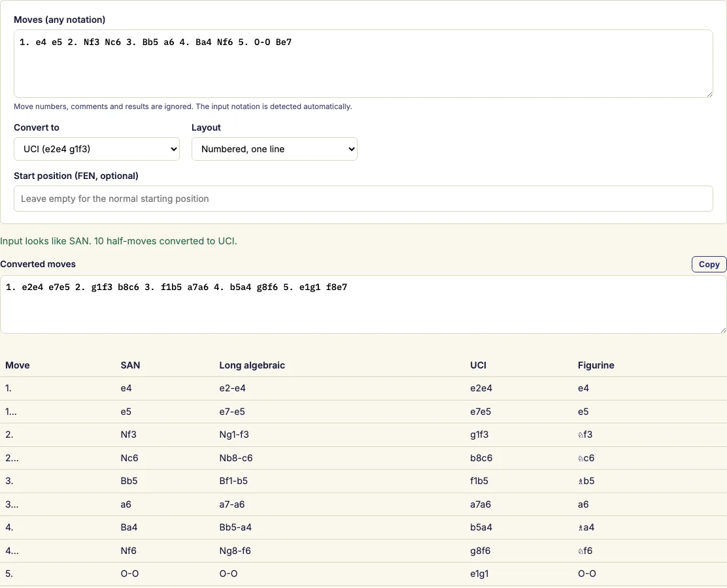
Task: Select the Figurine column header
Action: tap(596, 365)
